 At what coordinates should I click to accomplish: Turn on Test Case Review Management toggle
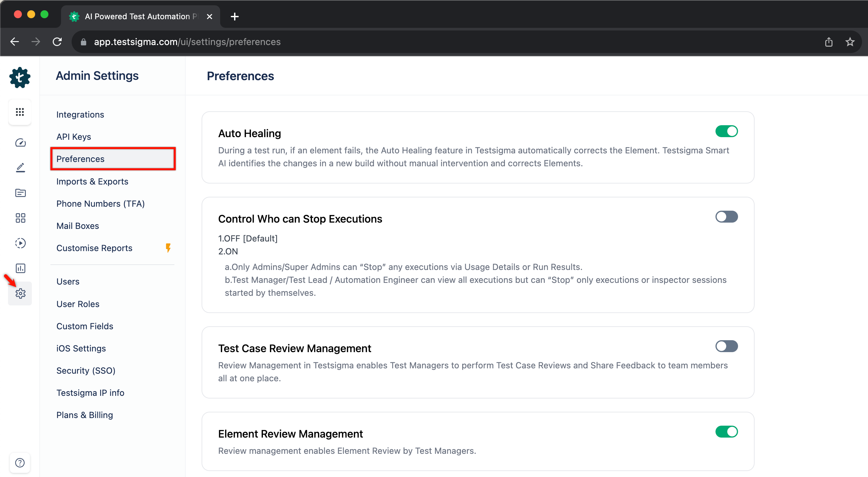pyautogui.click(x=726, y=346)
